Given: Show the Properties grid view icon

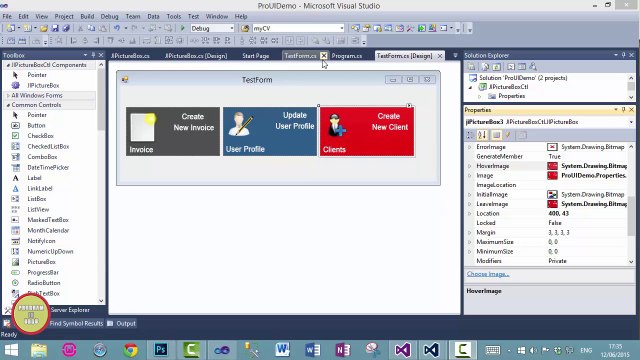Looking at the screenshot, I should [x=496, y=135].
